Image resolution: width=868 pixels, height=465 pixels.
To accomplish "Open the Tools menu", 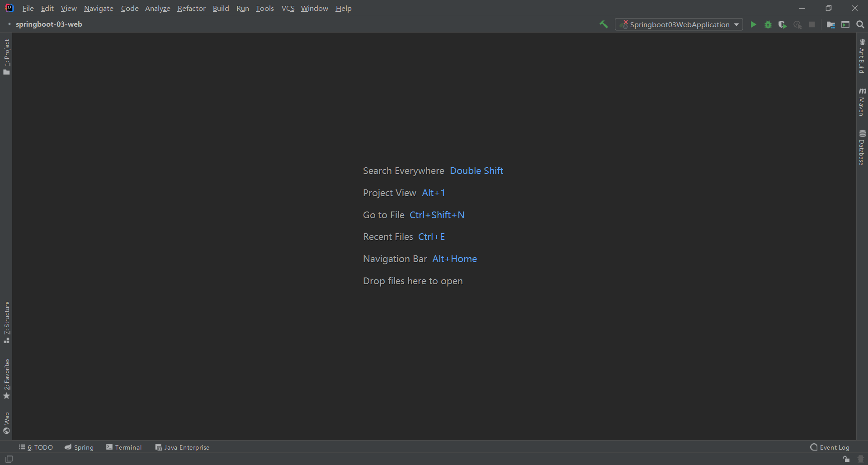I will pos(265,8).
